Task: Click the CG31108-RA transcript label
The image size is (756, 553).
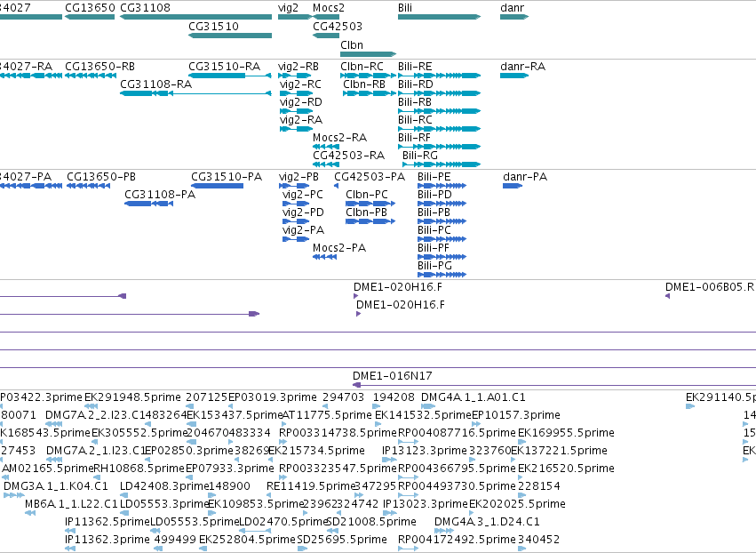Action: click(x=155, y=84)
